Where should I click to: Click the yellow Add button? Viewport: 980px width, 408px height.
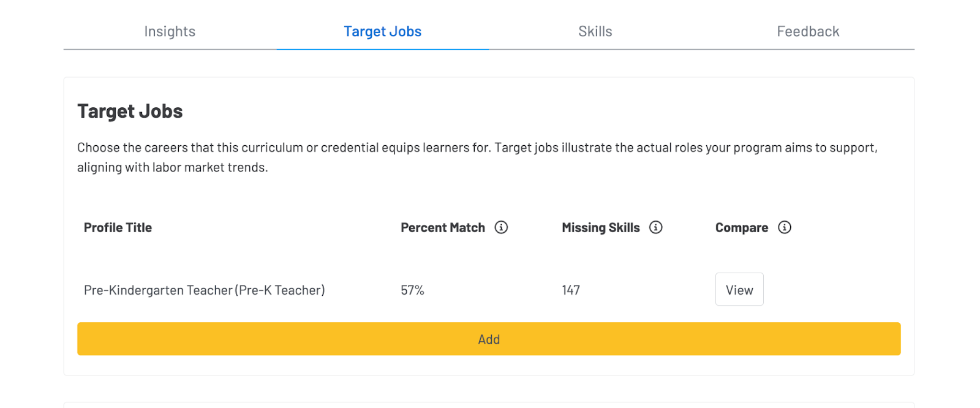(x=488, y=339)
